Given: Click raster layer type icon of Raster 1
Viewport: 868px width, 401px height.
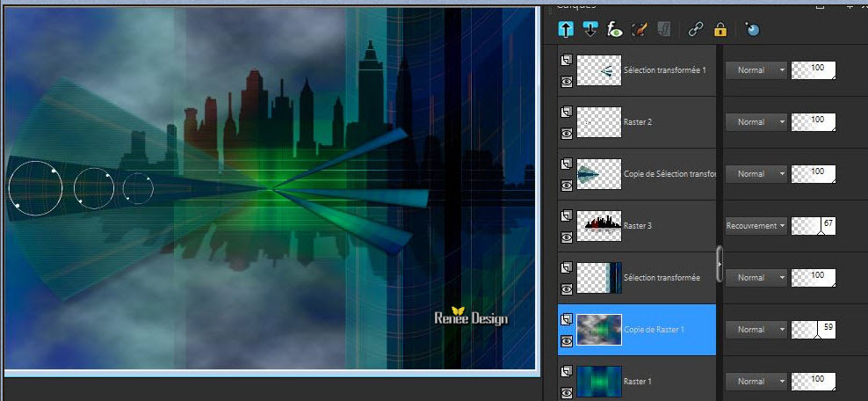Looking at the screenshot, I should pos(567,372).
